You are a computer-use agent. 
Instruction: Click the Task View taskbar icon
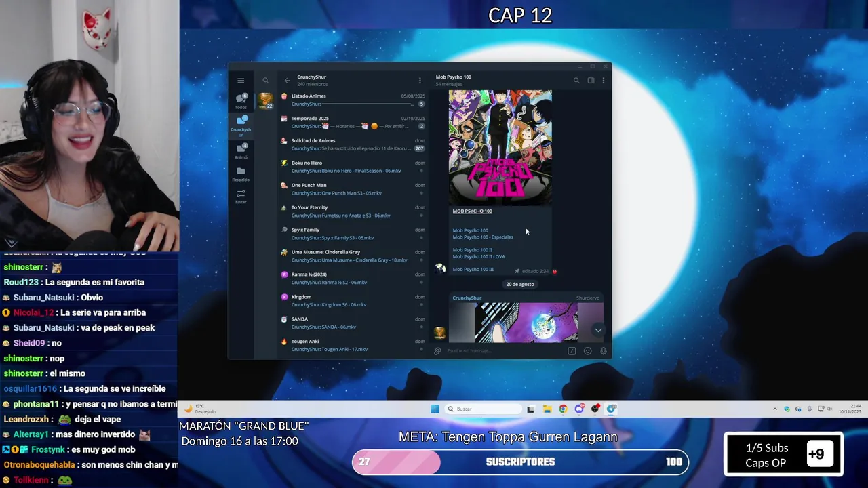coord(530,409)
